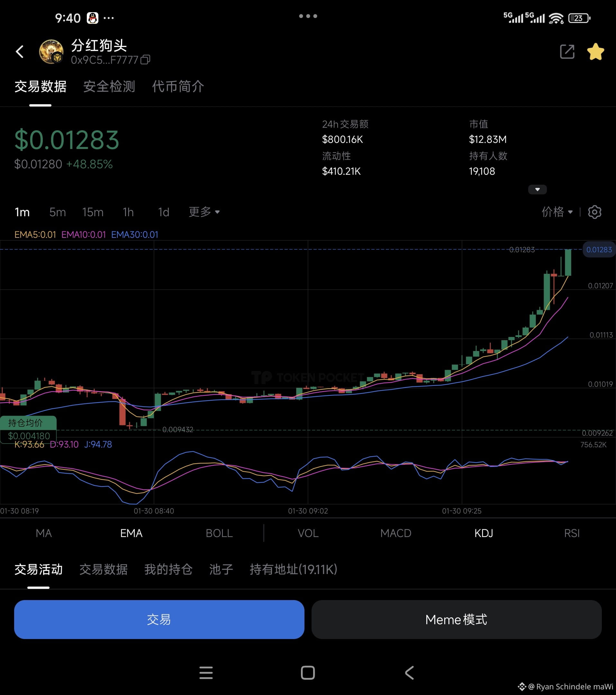Tap the status bar notification dots beside QQ

pyautogui.click(x=109, y=18)
